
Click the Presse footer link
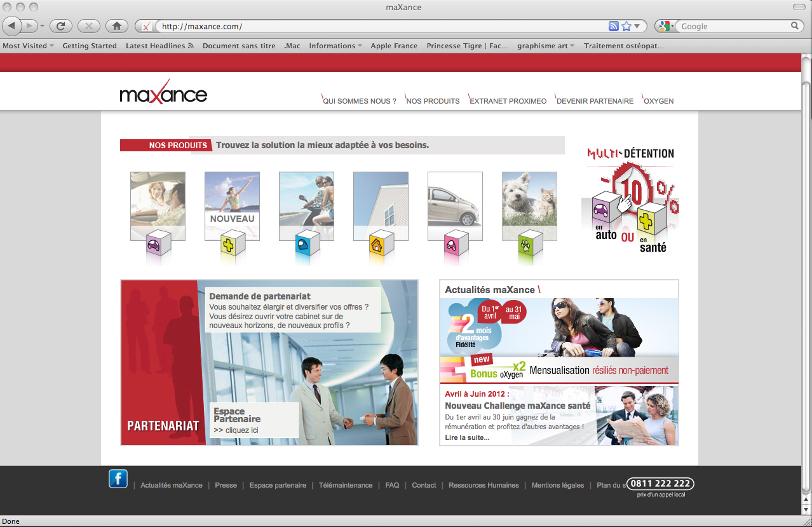(x=226, y=485)
